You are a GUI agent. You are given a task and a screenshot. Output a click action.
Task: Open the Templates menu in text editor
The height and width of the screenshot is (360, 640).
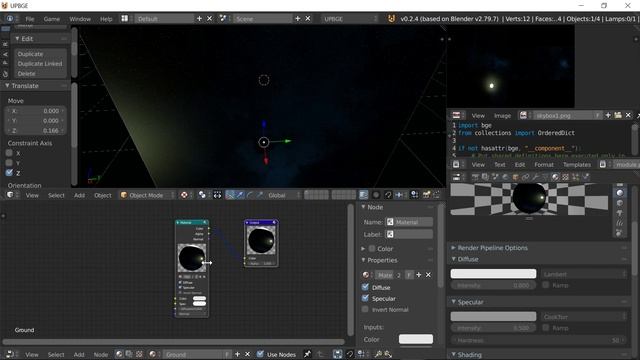click(577, 164)
